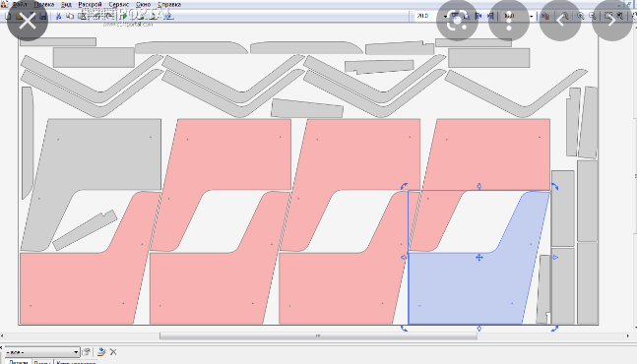The height and width of the screenshot is (364, 637).
Task: Click the Zoom to region icon
Action: coord(608,16)
